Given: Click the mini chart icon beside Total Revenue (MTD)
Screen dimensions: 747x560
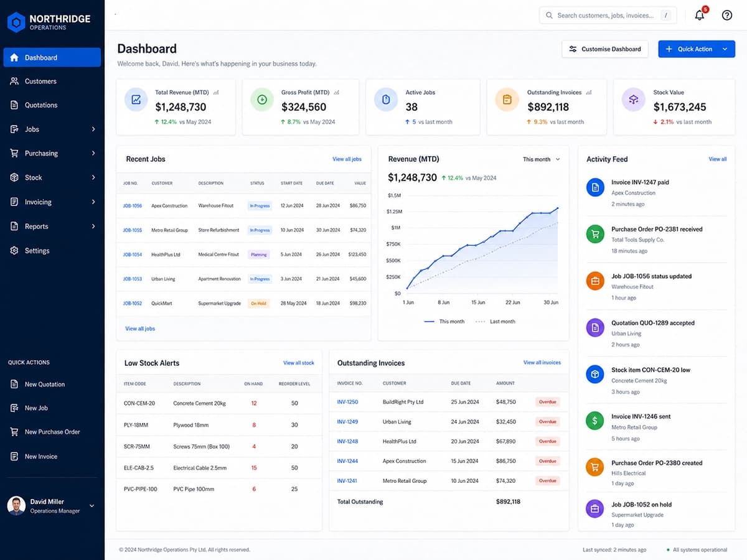Looking at the screenshot, I should point(216,92).
